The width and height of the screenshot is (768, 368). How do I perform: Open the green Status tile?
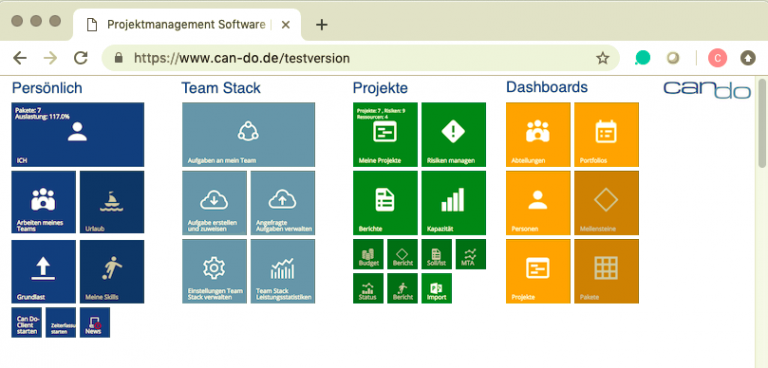click(x=368, y=289)
